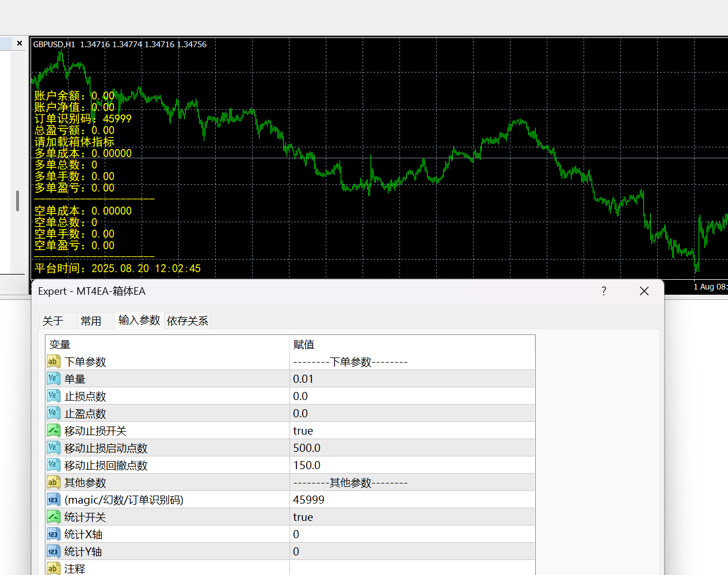The image size is (728, 575).
Task: Click the icon next to 统计X轴
Action: click(x=53, y=534)
